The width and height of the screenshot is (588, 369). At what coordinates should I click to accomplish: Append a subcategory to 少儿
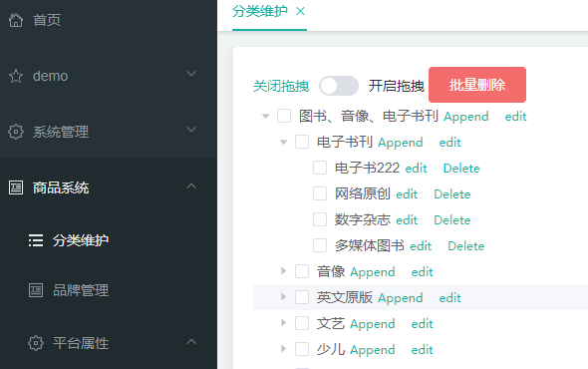[373, 350]
